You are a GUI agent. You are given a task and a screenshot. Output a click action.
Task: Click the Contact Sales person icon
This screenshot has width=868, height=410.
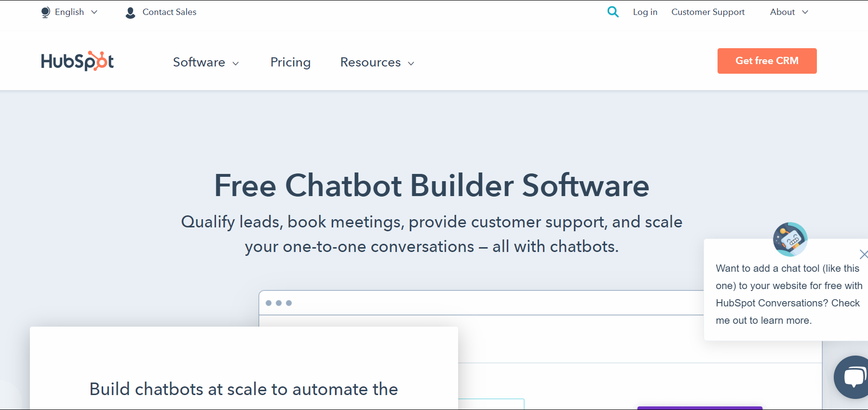coord(130,13)
